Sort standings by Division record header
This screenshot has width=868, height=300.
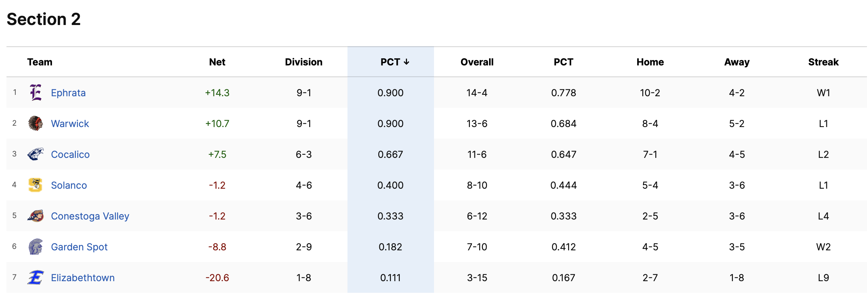[304, 62]
